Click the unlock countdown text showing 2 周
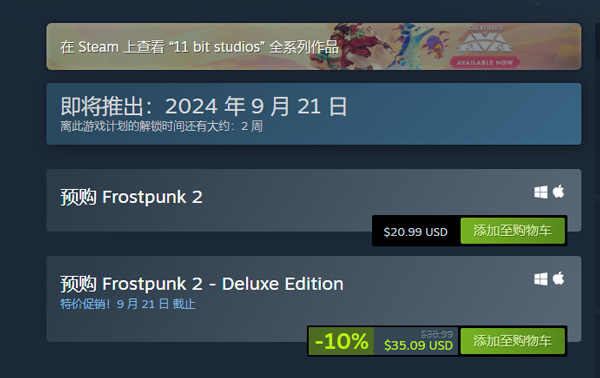 161,126
